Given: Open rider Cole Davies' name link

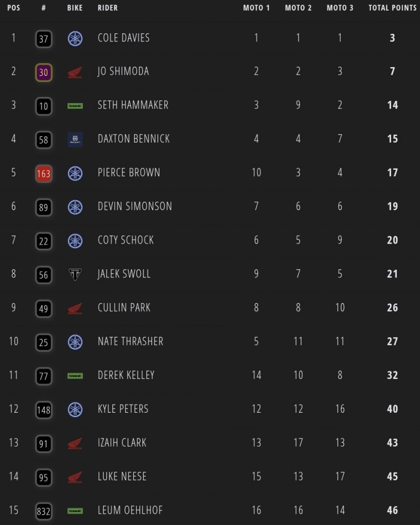Looking at the screenshot, I should [123, 38].
